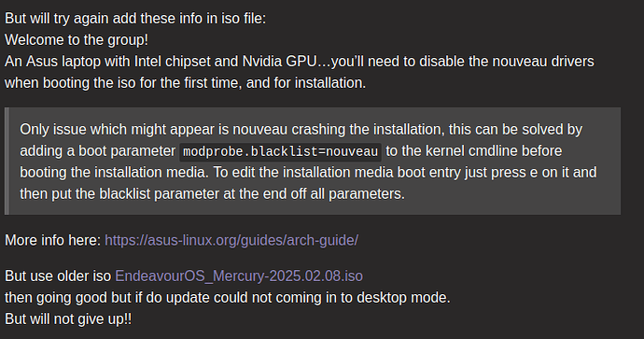Click the "More info here:" label
Image resolution: width=644 pixels, height=339 pixels.
(x=53, y=240)
